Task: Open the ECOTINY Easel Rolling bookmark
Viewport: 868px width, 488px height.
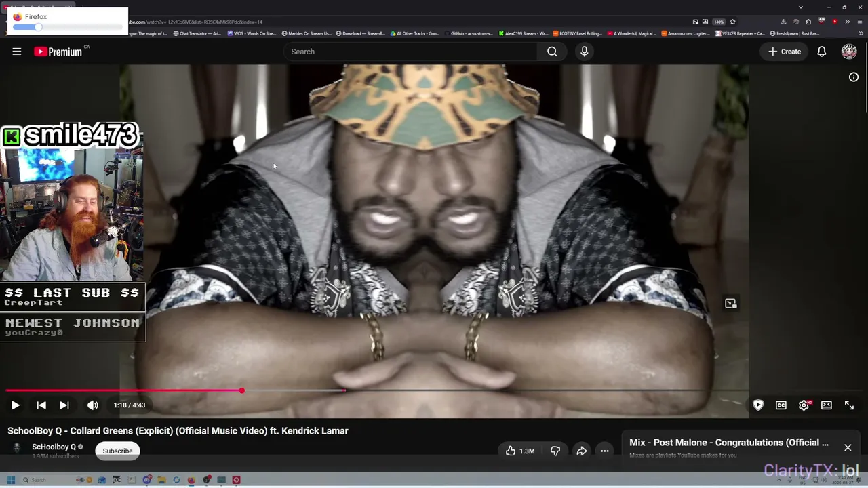Action: pos(578,33)
